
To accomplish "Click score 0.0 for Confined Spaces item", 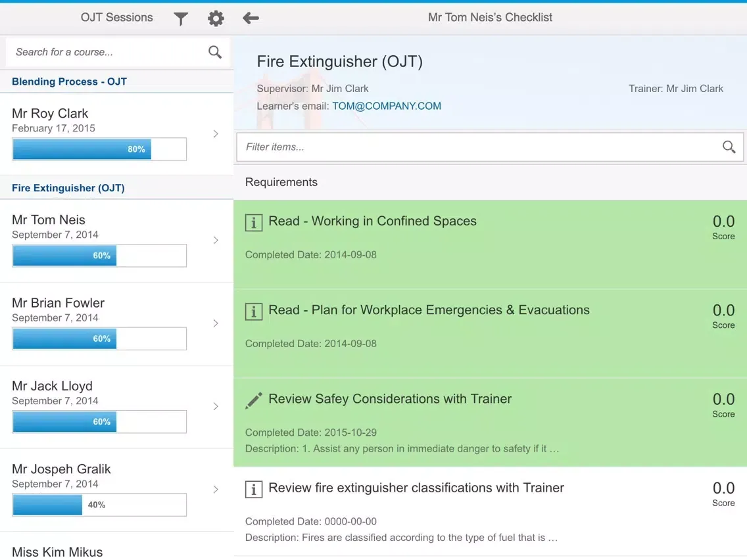I will tap(723, 222).
